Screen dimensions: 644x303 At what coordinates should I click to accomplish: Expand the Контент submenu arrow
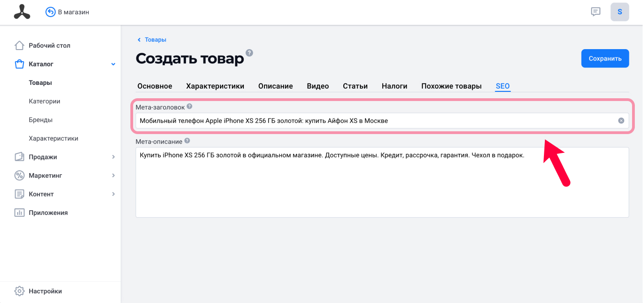[113, 194]
